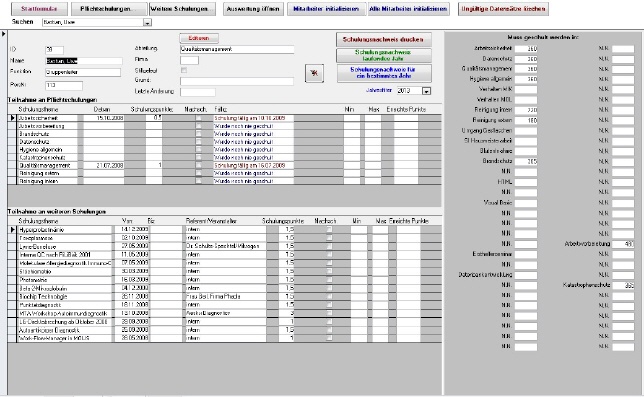Click the red Editieren button
This screenshot has width=644, height=397.
199,38
